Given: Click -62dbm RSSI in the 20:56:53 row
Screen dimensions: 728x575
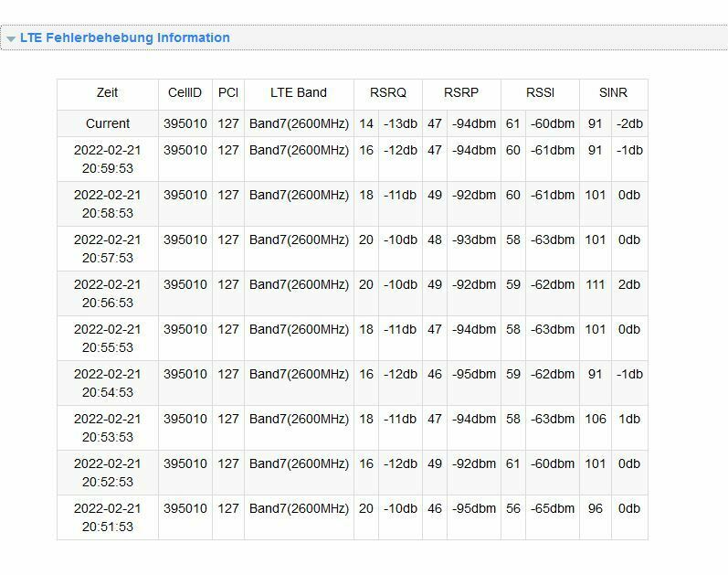Looking at the screenshot, I should [553, 284].
